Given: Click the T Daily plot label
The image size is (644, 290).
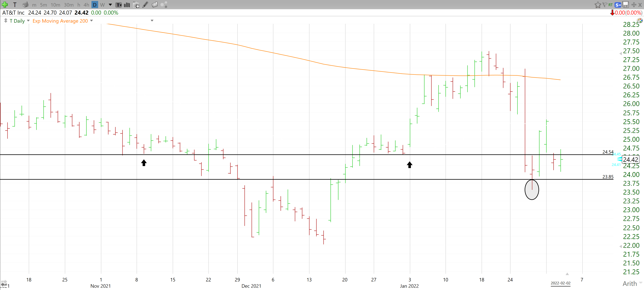Looking at the screenshot, I should click(17, 21).
